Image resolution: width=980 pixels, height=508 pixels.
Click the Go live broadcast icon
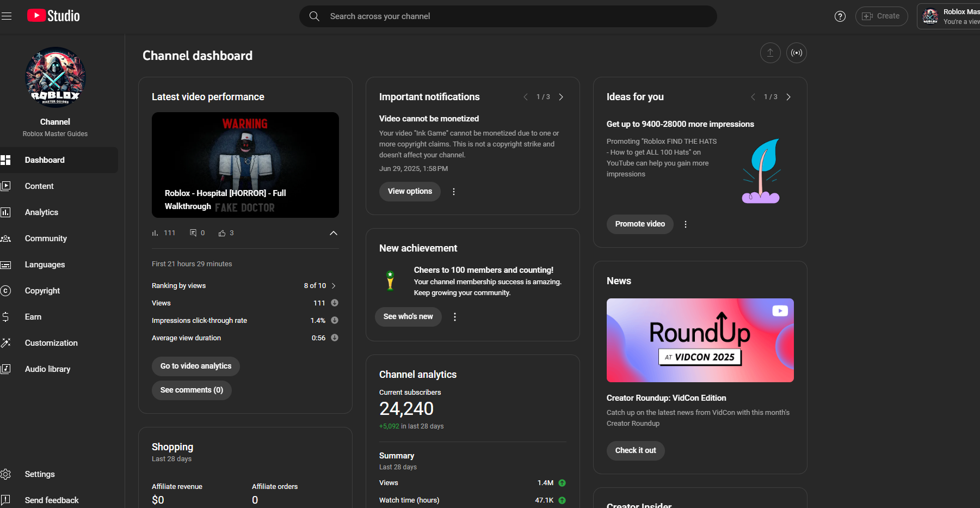click(x=797, y=53)
